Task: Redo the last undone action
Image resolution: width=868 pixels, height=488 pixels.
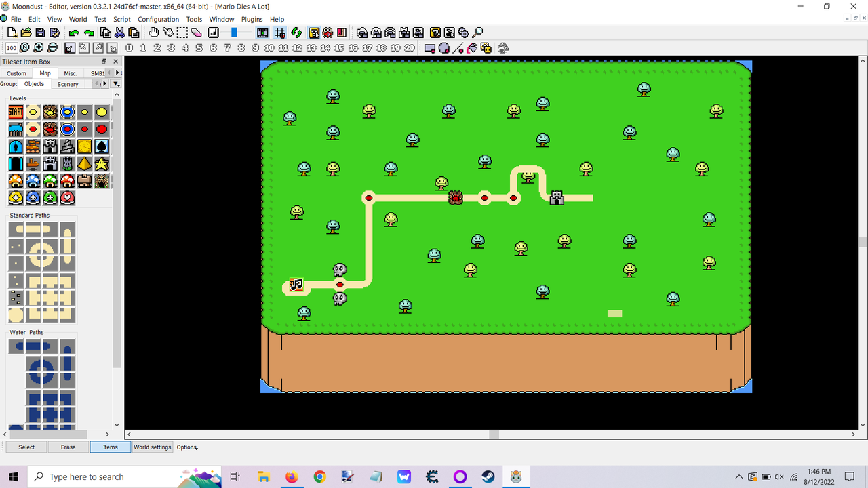Action: [89, 33]
